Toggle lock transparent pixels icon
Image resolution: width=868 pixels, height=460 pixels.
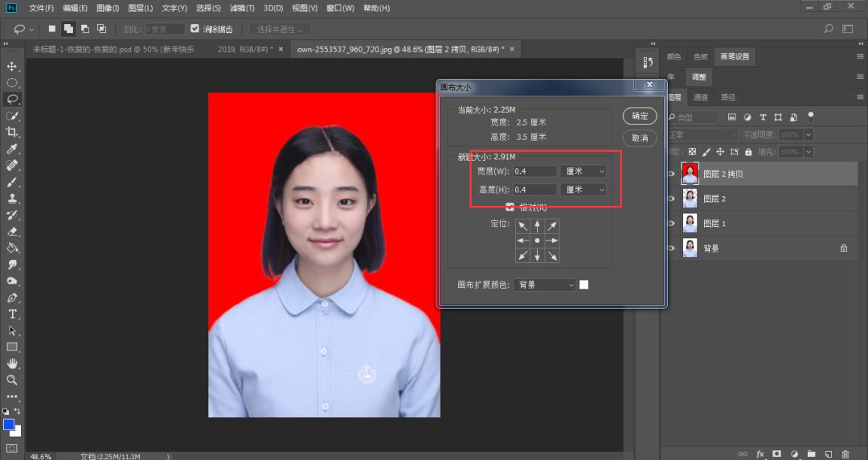692,152
